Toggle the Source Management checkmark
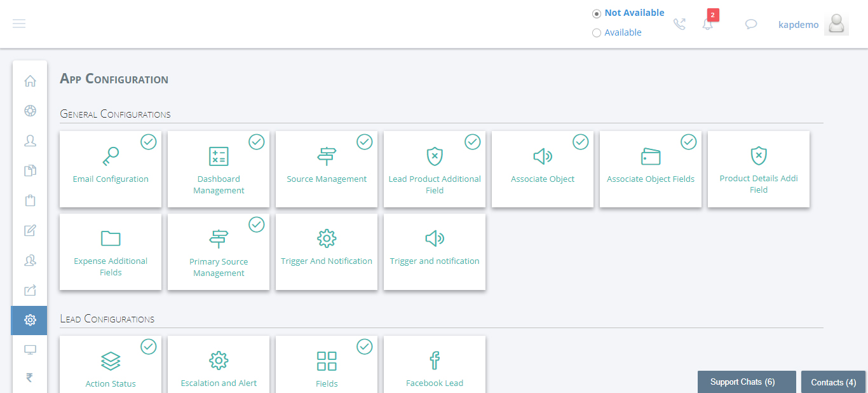Viewport: 868px width, 393px height. (x=365, y=142)
